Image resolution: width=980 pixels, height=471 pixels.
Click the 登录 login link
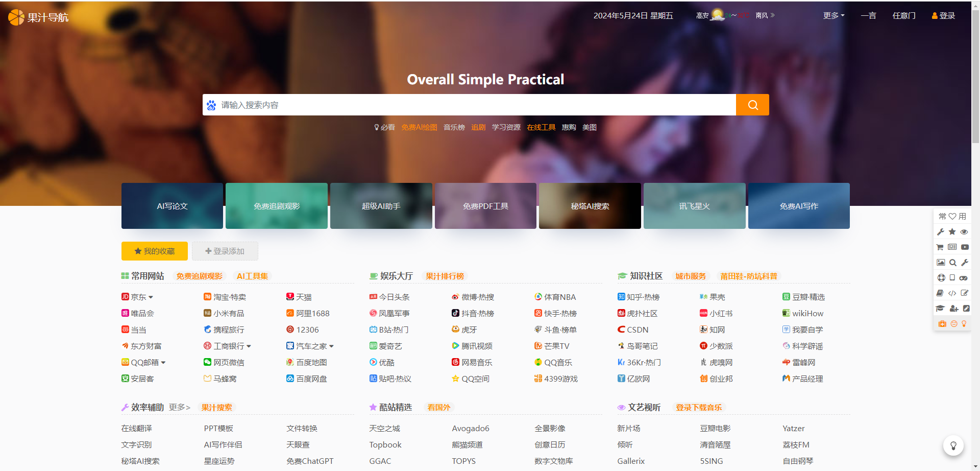point(943,16)
